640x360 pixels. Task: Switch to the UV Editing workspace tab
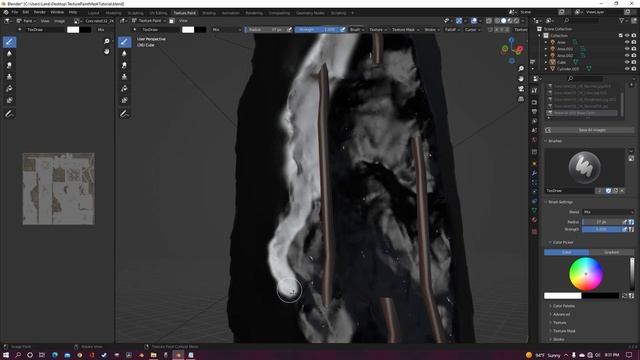tap(158, 13)
